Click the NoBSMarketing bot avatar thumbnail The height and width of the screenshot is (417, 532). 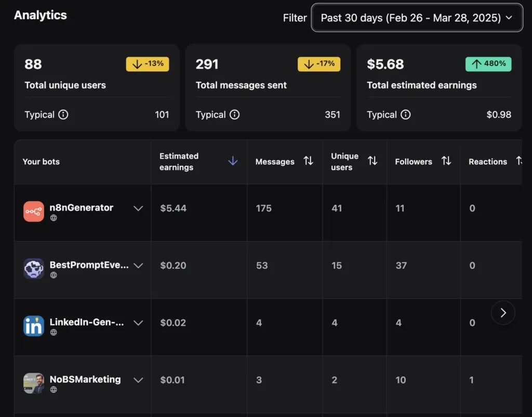point(34,383)
